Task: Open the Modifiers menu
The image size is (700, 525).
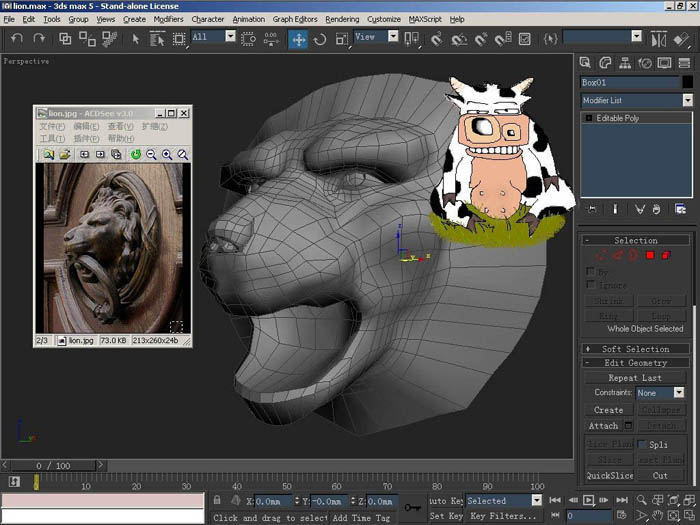Action: [x=168, y=19]
